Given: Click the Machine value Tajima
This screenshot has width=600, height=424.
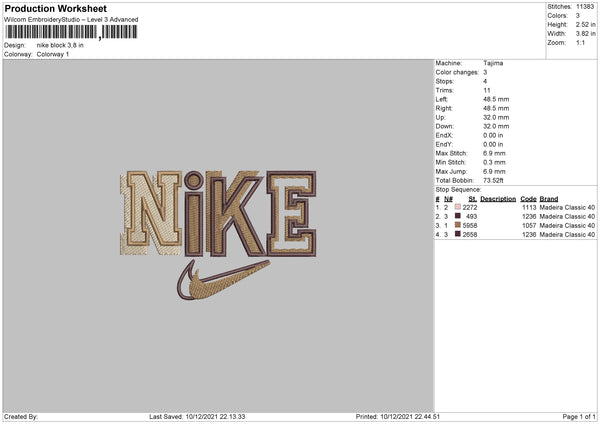Looking at the screenshot, I should [x=493, y=63].
